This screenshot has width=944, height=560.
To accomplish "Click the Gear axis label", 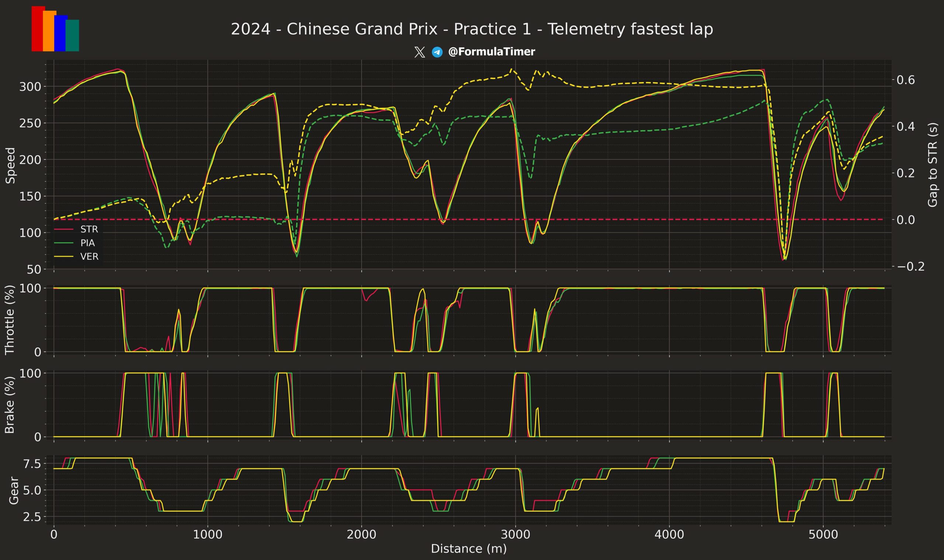I will 14,490.
